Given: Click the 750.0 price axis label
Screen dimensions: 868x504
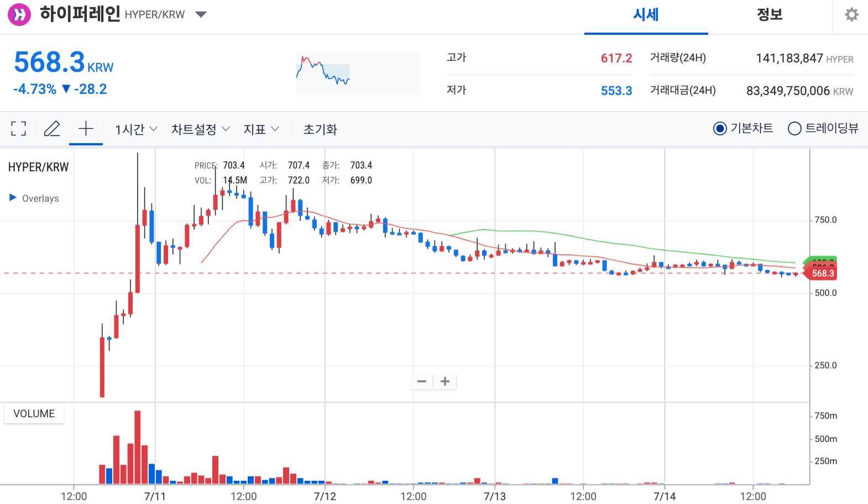Looking at the screenshot, I should (x=825, y=220).
